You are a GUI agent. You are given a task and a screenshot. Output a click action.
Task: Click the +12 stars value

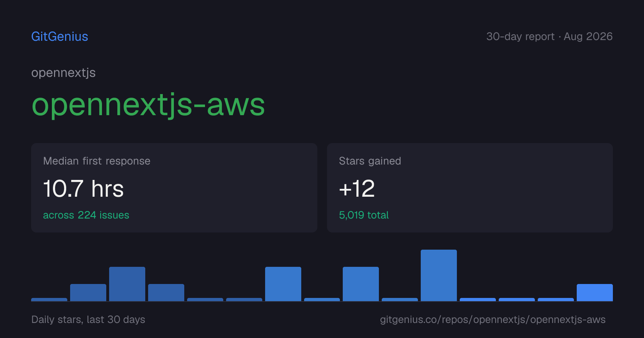[357, 188]
